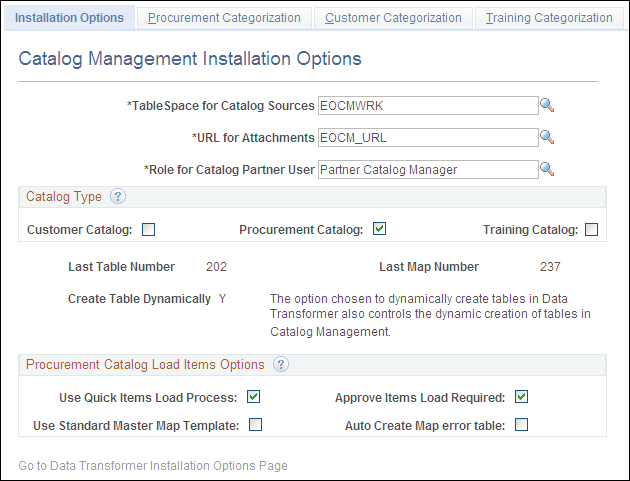Open the Customer Categorization tab
630x481 pixels.
(x=393, y=18)
